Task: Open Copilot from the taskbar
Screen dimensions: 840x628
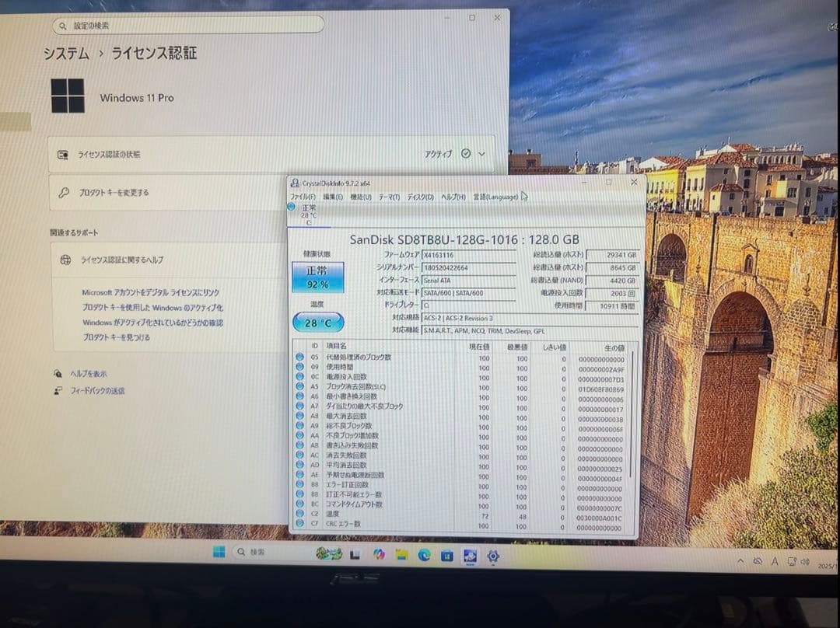Action: [x=380, y=556]
